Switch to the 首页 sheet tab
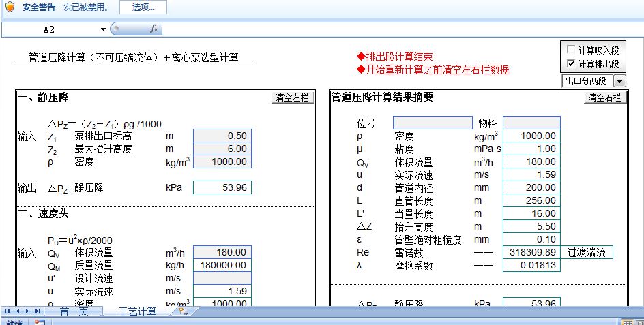The width and height of the screenshot is (644, 325). pyautogui.click(x=74, y=311)
